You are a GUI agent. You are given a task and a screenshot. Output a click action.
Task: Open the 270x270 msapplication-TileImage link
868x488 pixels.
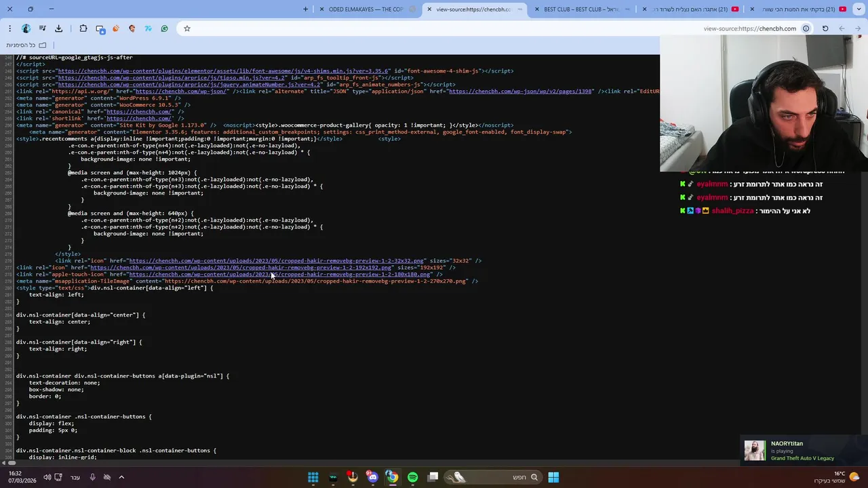pos(315,281)
